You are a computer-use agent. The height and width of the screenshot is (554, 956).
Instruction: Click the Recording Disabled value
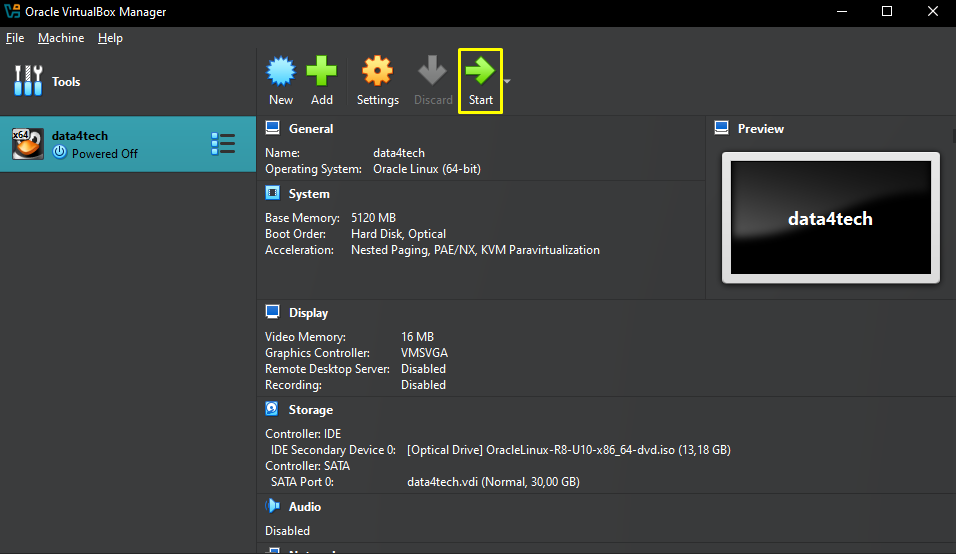pyautogui.click(x=423, y=385)
